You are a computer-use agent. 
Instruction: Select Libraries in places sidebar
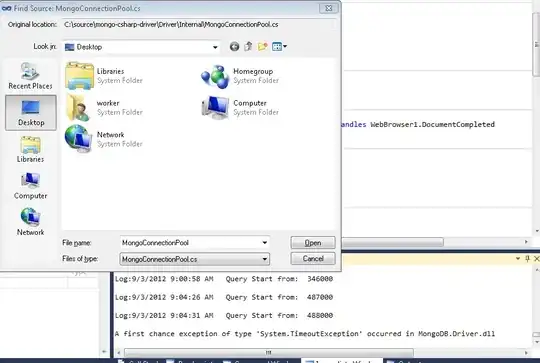coord(30,149)
